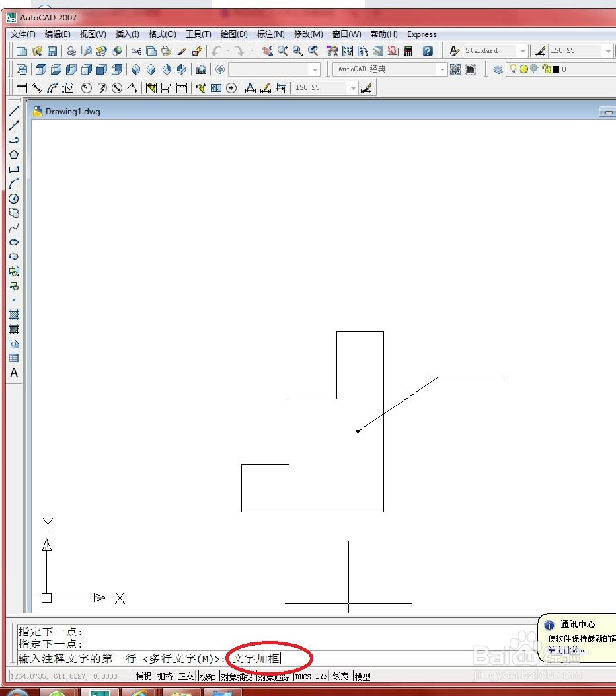Open the 编辑(E) menu
This screenshot has width=616, height=696.
[x=58, y=34]
